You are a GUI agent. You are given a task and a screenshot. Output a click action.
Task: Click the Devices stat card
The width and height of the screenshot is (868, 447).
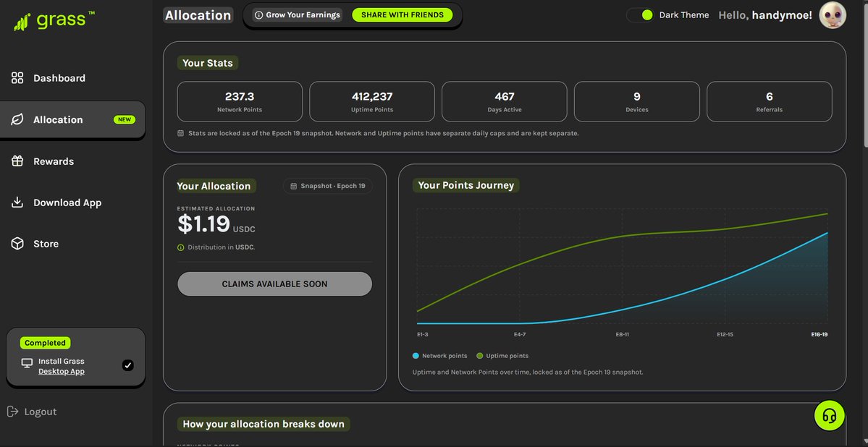636,101
